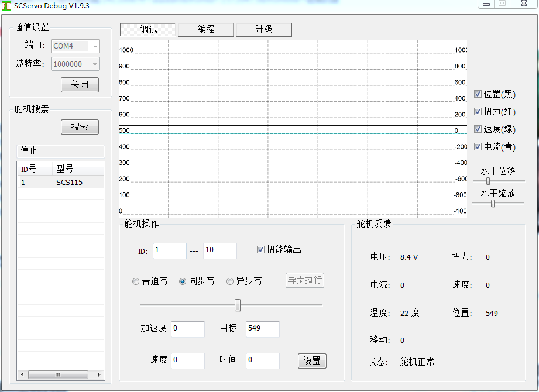Image resolution: width=539 pixels, height=392 pixels.
Task: Click the 搜索 search servo button
Action: [x=80, y=127]
